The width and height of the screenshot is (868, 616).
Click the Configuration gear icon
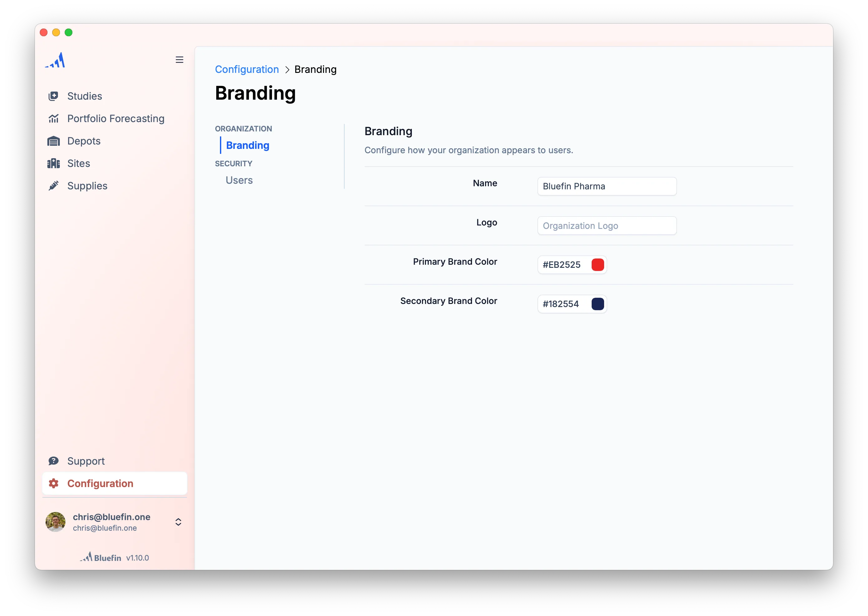53,483
